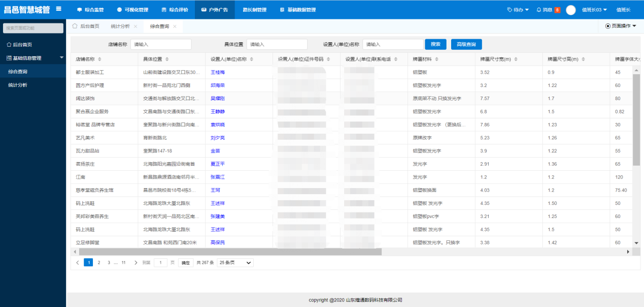Select the 茗扬茶庄 store cell

pyautogui.click(x=104, y=164)
